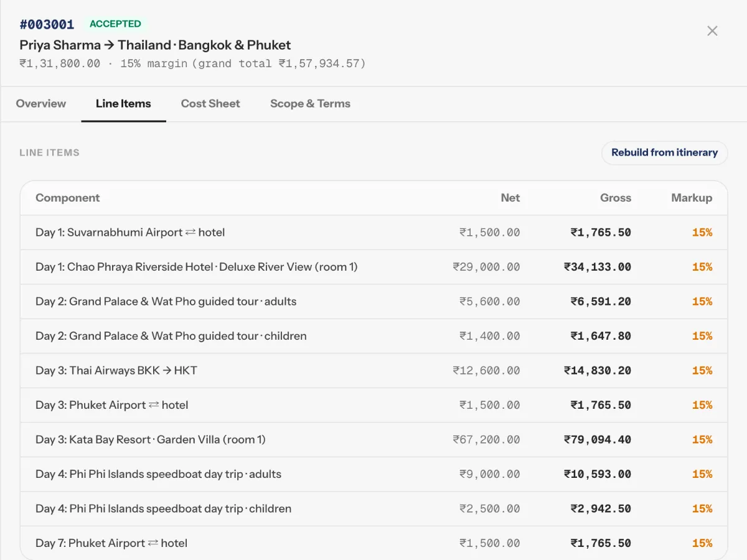Viewport: 747px width, 560px height.
Task: Select Grand Palace guided tour · children row
Action: click(x=374, y=336)
